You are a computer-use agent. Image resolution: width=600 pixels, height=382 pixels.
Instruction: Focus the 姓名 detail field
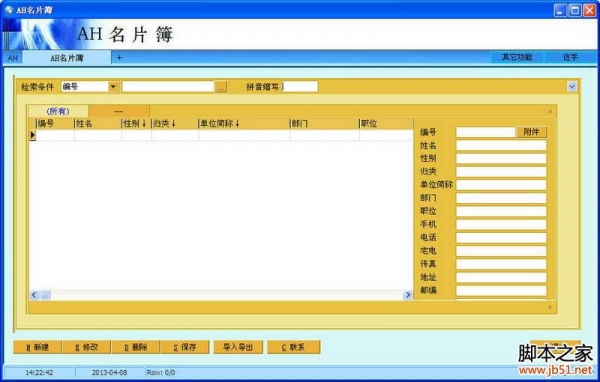(x=501, y=145)
